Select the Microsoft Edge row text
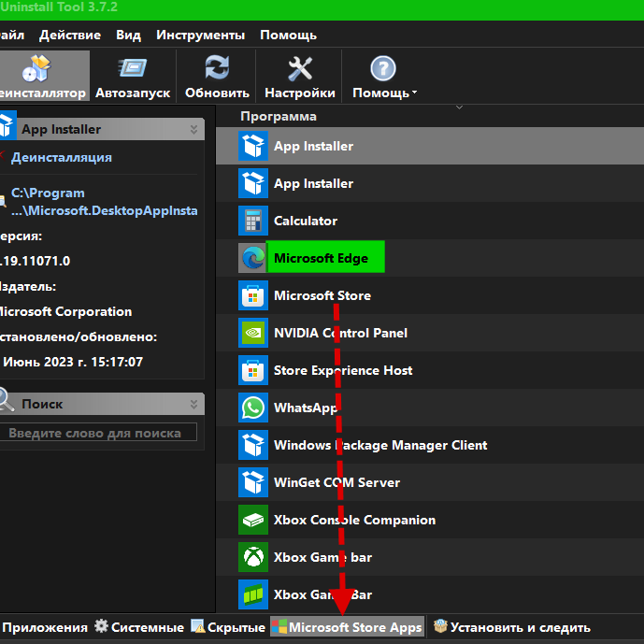 321,258
